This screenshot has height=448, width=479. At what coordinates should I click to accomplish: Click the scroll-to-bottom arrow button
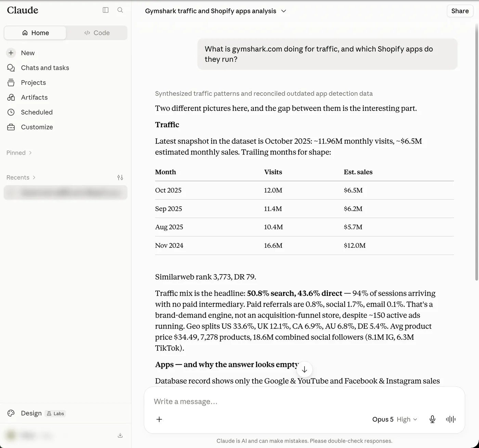305,370
